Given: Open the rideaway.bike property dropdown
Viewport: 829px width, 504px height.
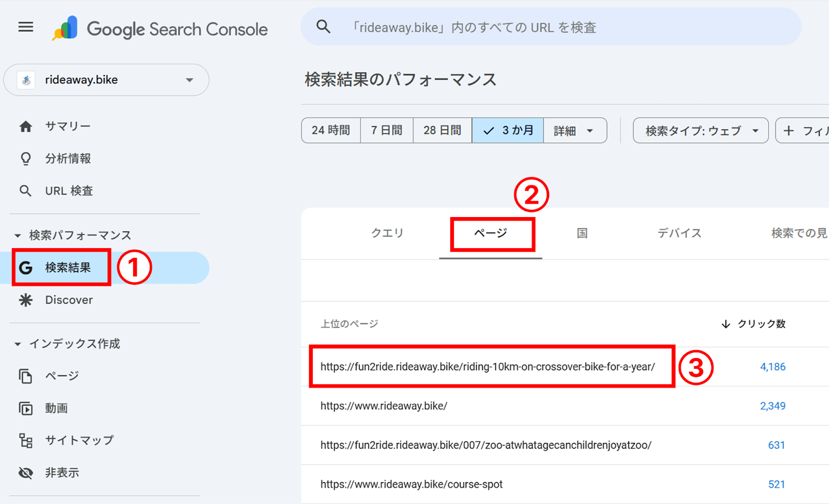Looking at the screenshot, I should point(106,80).
